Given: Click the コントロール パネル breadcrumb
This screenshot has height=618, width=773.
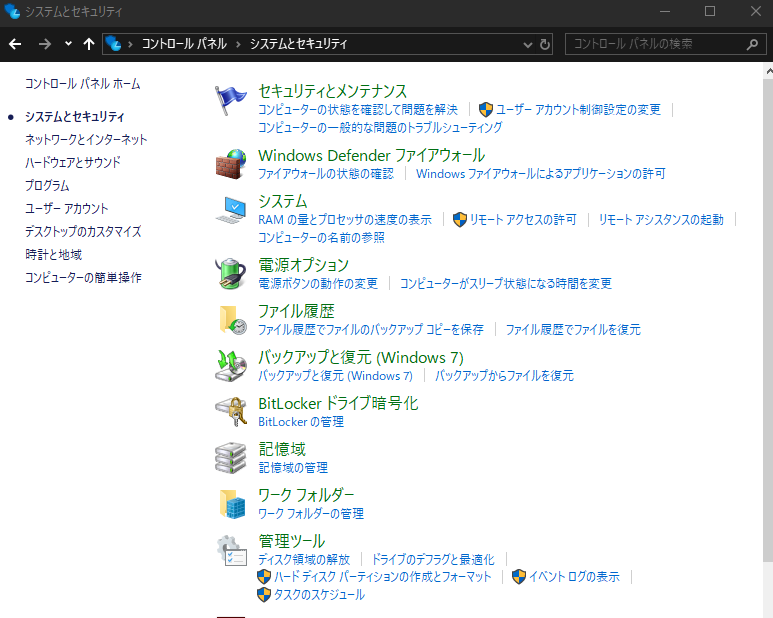Looking at the screenshot, I should tap(184, 44).
